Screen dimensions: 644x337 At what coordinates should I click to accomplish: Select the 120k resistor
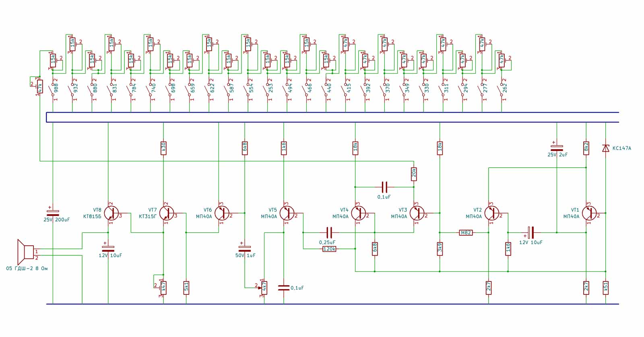[329, 249]
